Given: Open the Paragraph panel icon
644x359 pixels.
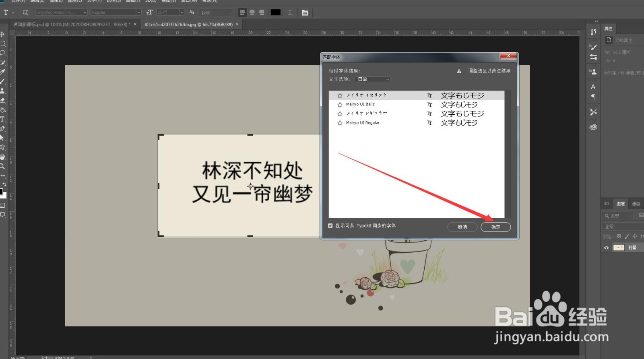Looking at the screenshot, I should coord(593,97).
